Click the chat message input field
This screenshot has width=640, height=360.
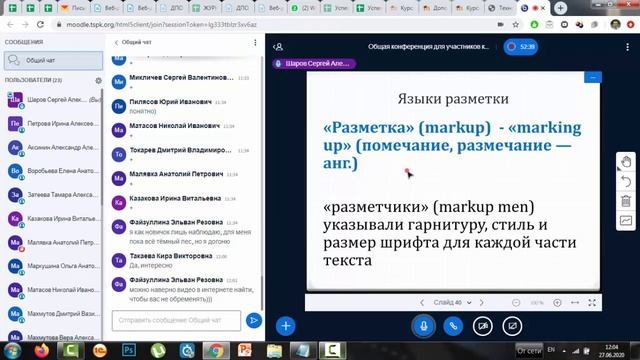pyautogui.click(x=176, y=320)
